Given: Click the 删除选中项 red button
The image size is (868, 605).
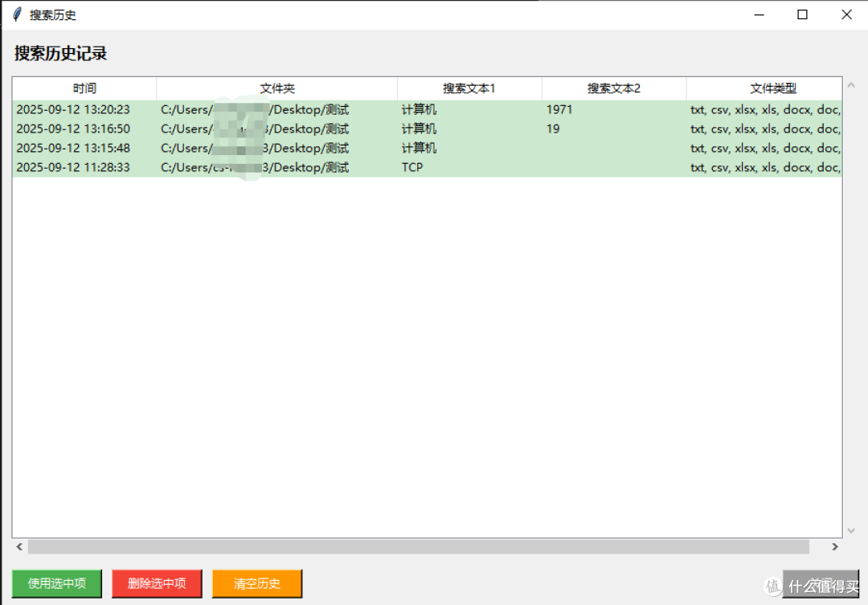Looking at the screenshot, I should (x=157, y=583).
